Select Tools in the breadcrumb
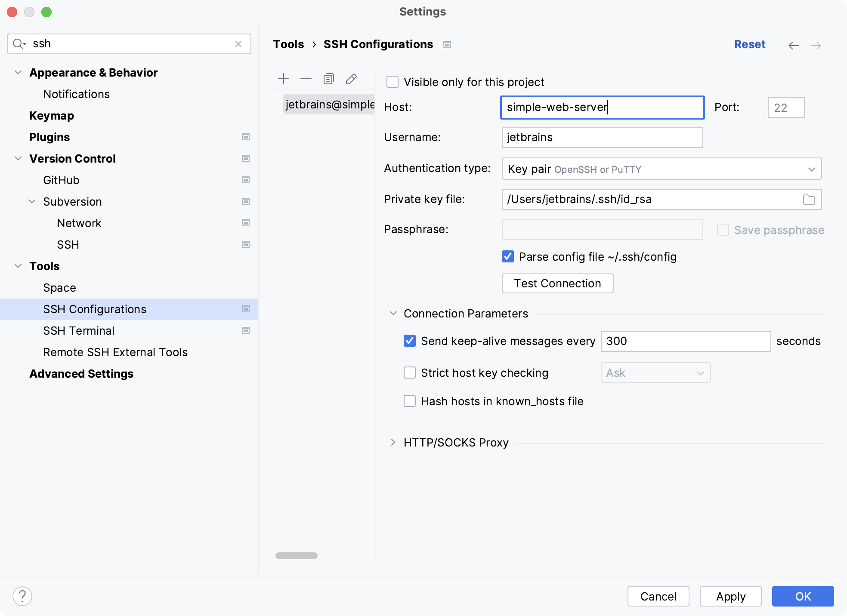This screenshot has height=616, width=847. click(x=288, y=44)
